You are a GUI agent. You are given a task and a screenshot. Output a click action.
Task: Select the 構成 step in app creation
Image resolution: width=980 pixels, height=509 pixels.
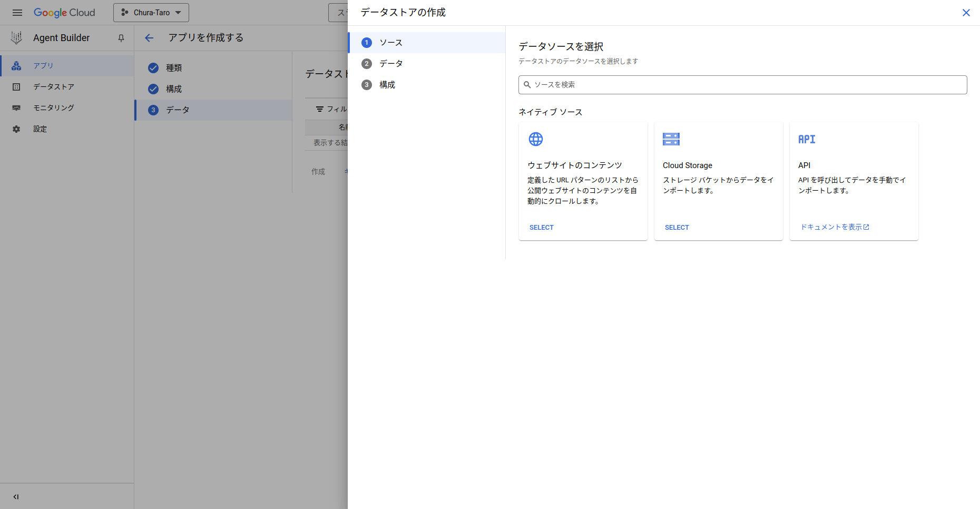point(213,89)
